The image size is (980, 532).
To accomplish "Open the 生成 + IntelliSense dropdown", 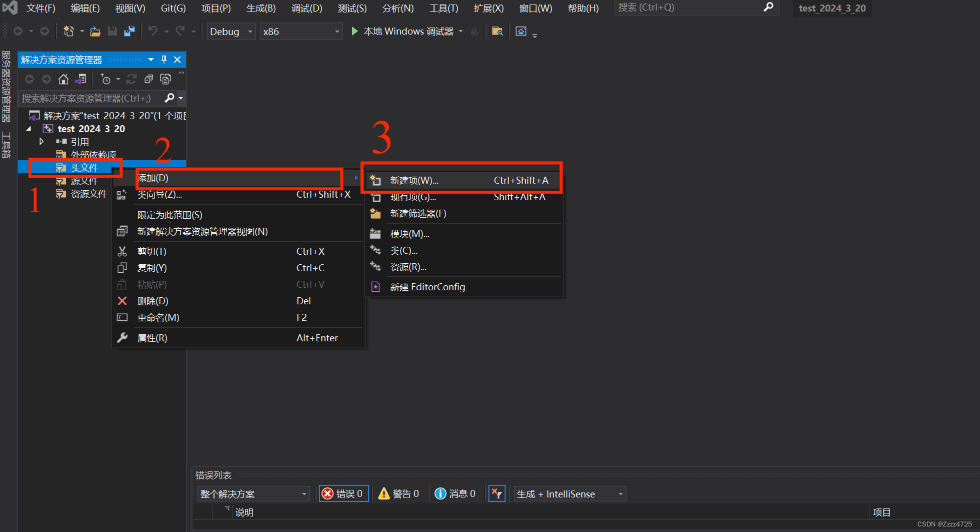I will 570,494.
